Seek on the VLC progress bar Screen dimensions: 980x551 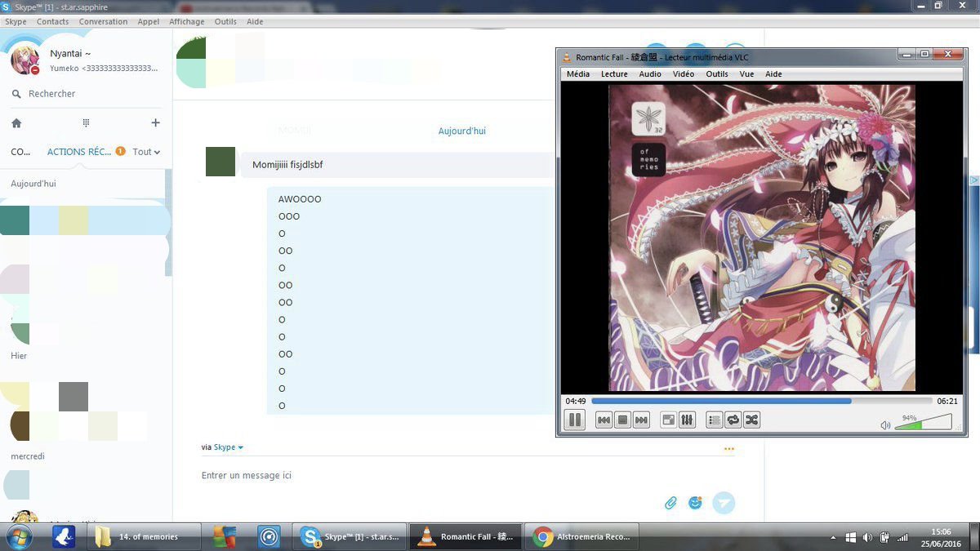(761, 401)
